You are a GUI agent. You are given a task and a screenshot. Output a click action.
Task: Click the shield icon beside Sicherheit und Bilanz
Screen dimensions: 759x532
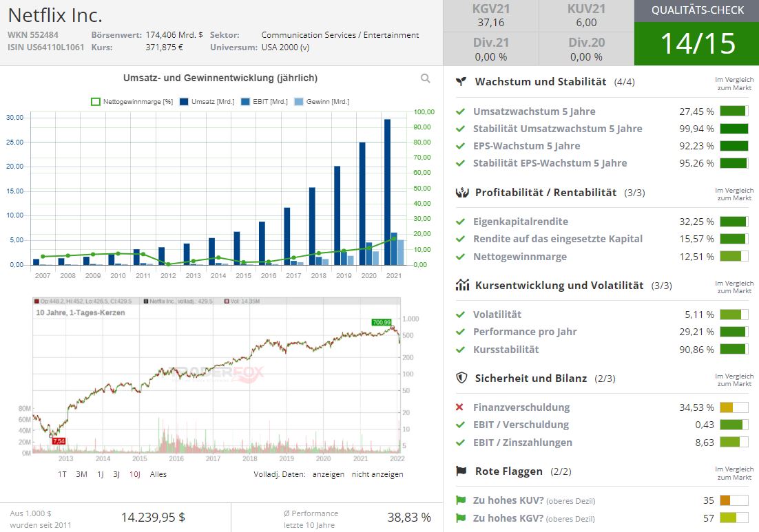pyautogui.click(x=461, y=378)
